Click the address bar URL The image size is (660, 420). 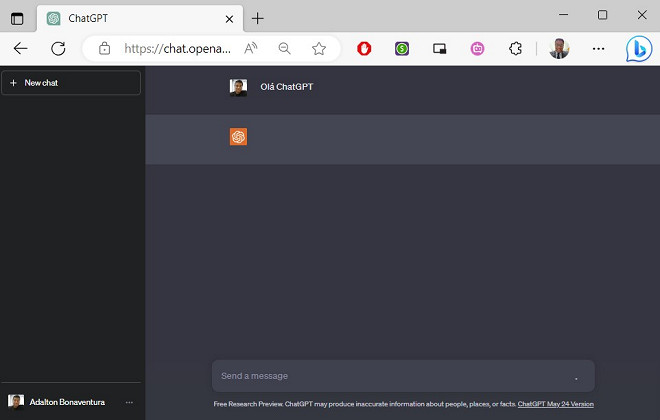click(x=177, y=48)
